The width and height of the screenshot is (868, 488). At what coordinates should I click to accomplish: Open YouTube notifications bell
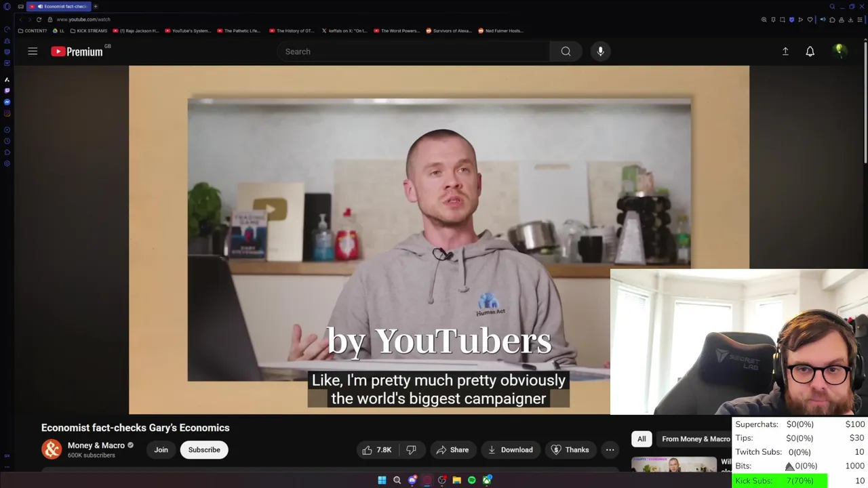[x=810, y=52]
